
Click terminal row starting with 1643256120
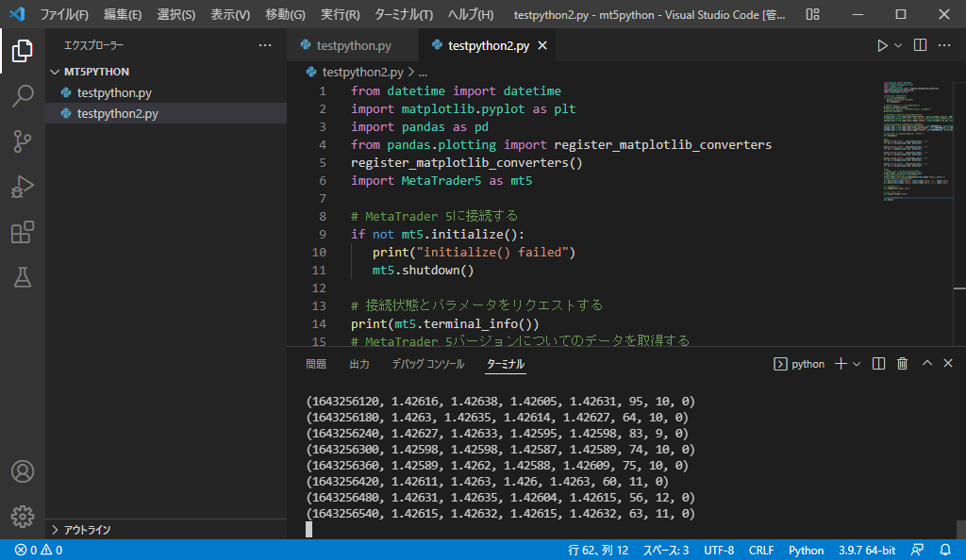[500, 402]
